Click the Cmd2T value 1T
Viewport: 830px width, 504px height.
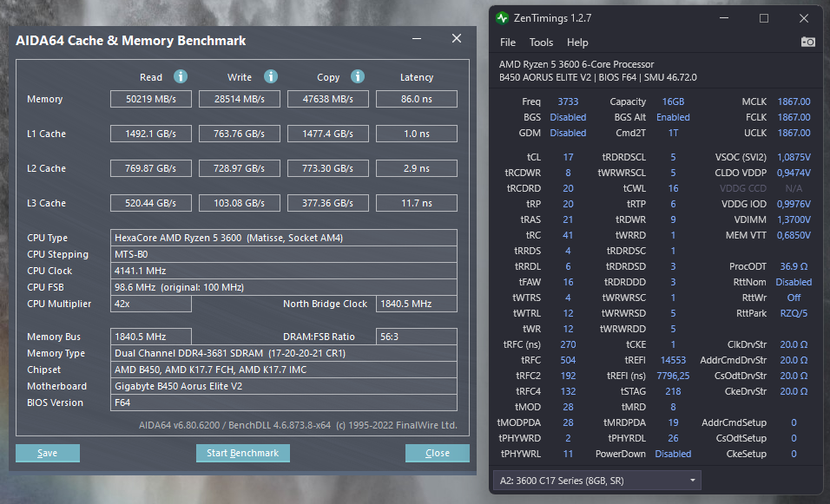point(674,133)
